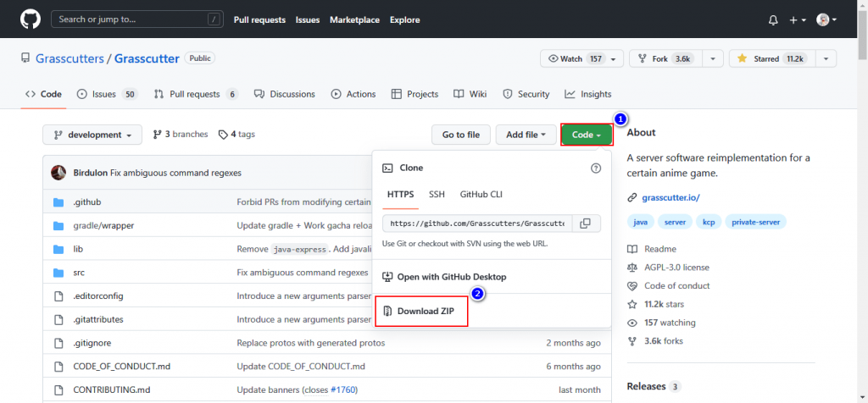
Task: Click the Clone help question mark icon
Action: click(595, 168)
